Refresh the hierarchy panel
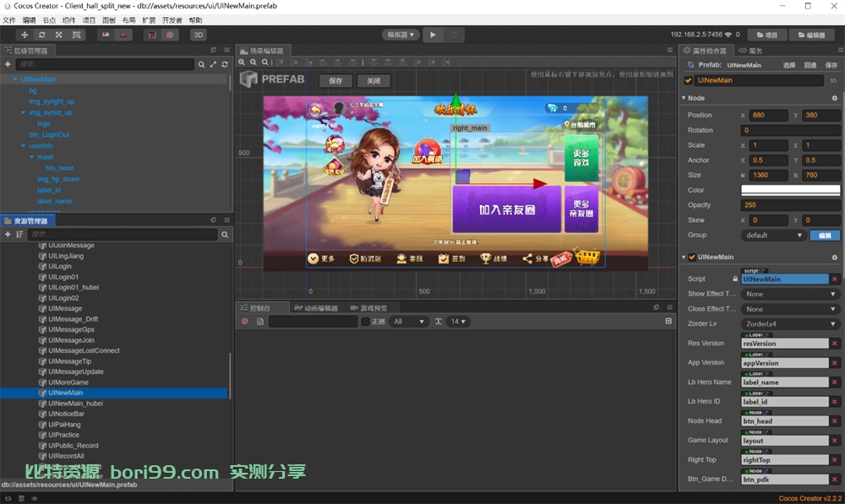 point(224,64)
